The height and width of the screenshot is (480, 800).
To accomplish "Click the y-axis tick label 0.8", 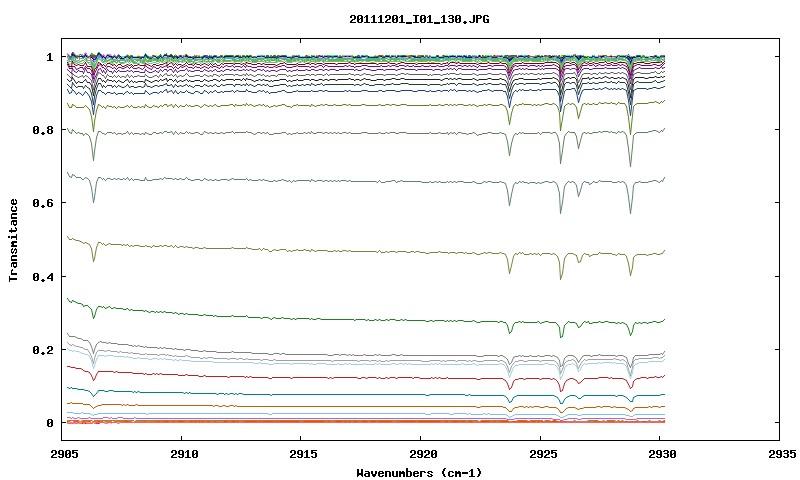I will click(43, 130).
